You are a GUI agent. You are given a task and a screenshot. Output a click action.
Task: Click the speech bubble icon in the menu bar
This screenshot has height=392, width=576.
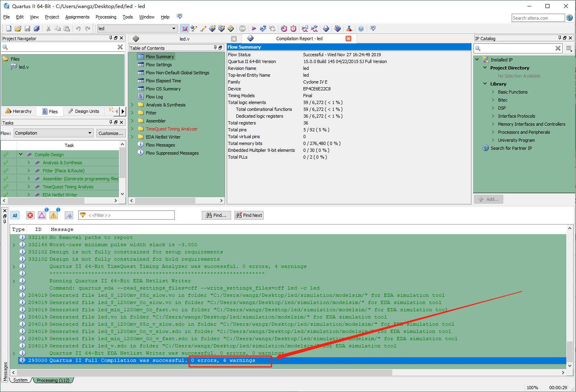179,16
